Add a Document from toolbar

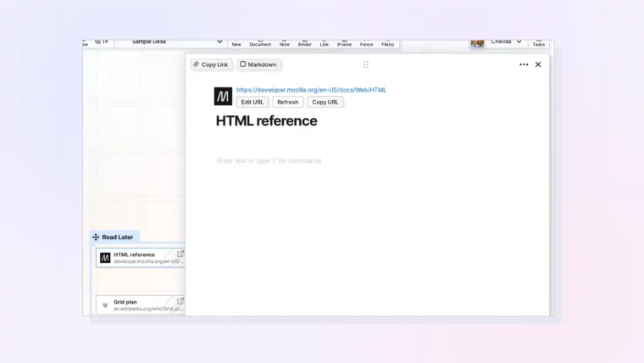(260, 42)
